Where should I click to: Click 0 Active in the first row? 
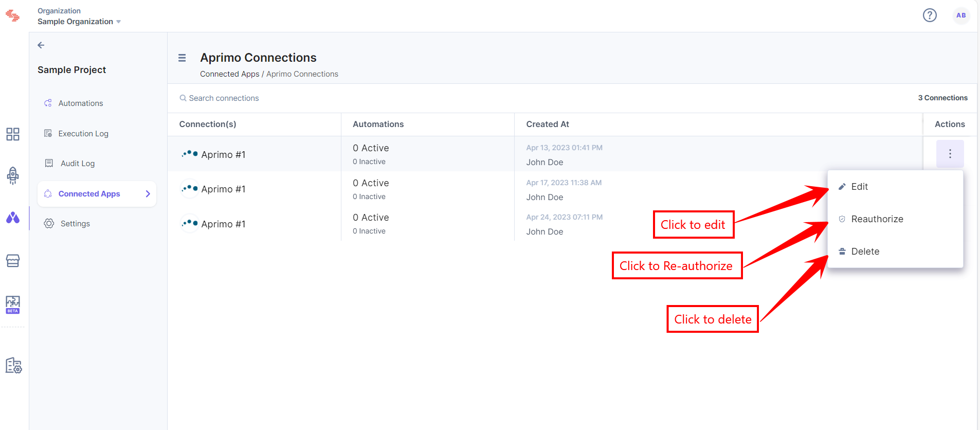coord(371,148)
